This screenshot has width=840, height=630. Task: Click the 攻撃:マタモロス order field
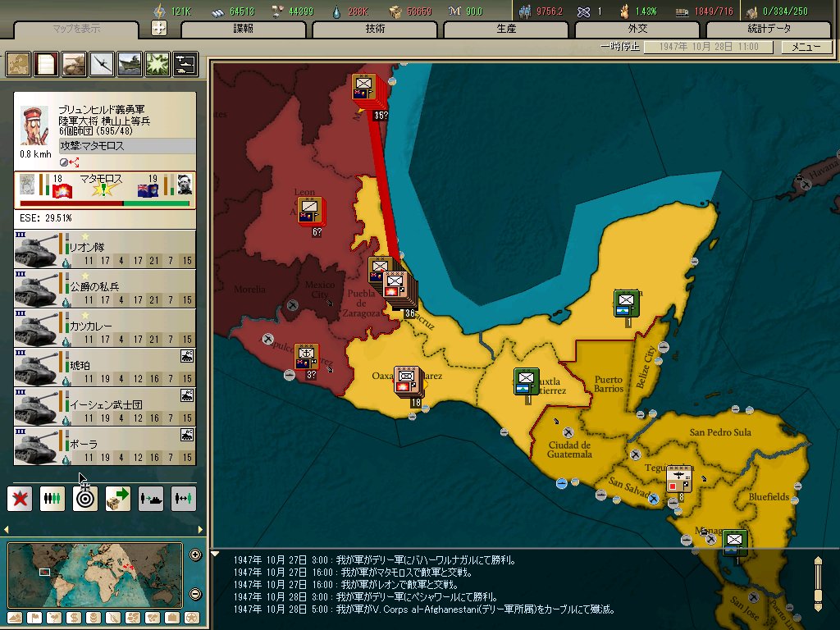click(x=127, y=146)
